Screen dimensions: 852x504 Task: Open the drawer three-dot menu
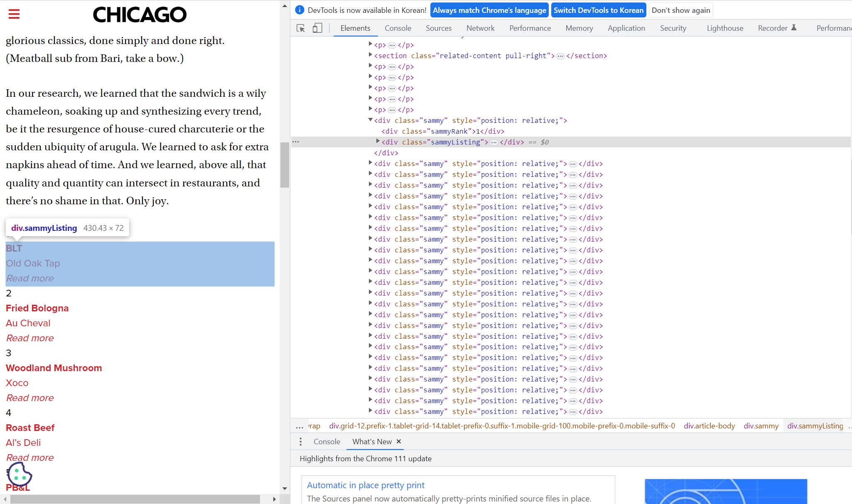tap(301, 442)
